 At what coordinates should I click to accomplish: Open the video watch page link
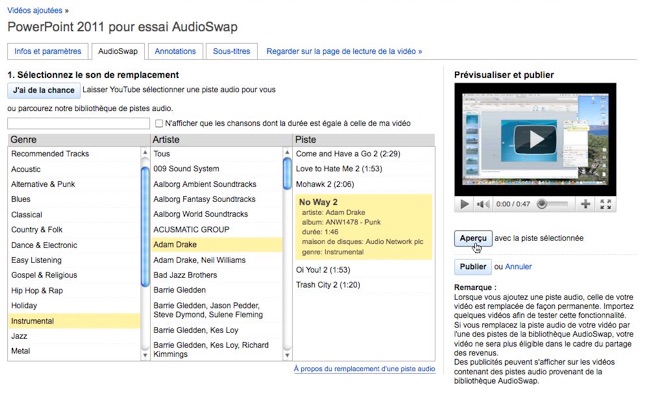point(344,51)
